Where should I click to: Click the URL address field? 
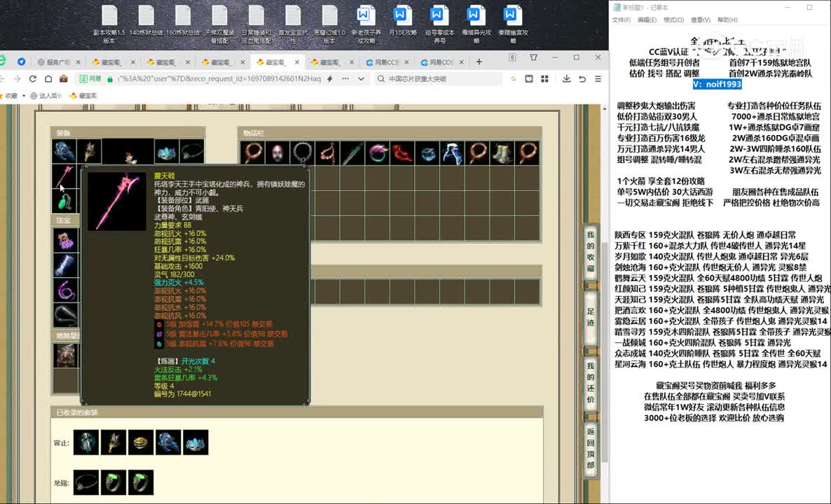point(219,79)
